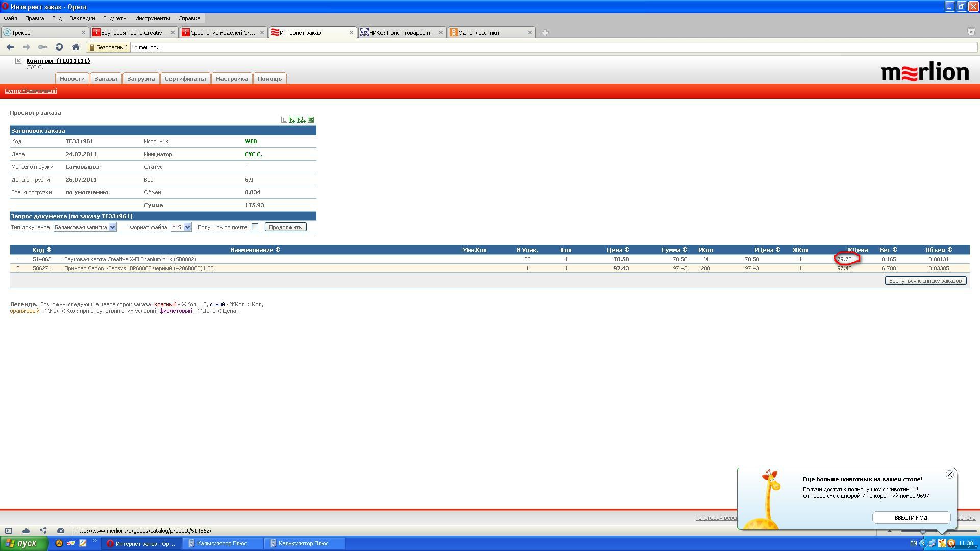Switch to НИКС: Поиск товаров tab
The image size is (980, 551).
pos(402,32)
